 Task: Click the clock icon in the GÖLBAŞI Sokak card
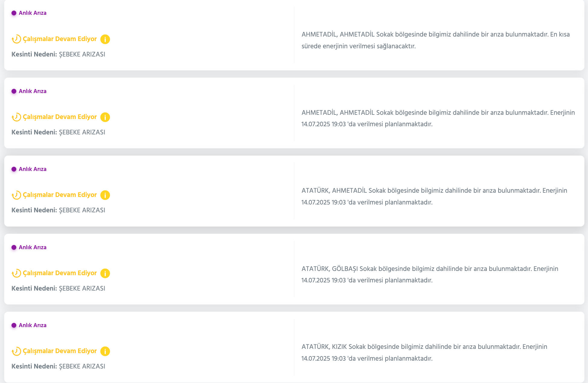[16, 273]
